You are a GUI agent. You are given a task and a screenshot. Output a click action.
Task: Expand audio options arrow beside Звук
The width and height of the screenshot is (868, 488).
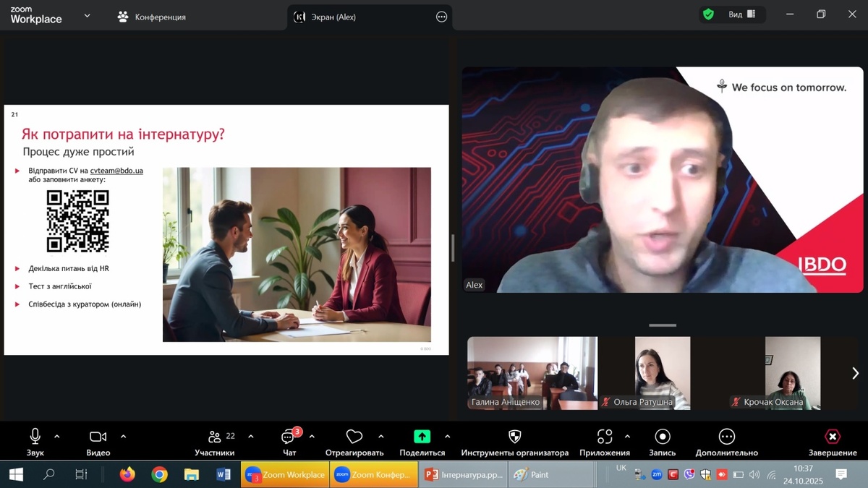pyautogui.click(x=57, y=437)
